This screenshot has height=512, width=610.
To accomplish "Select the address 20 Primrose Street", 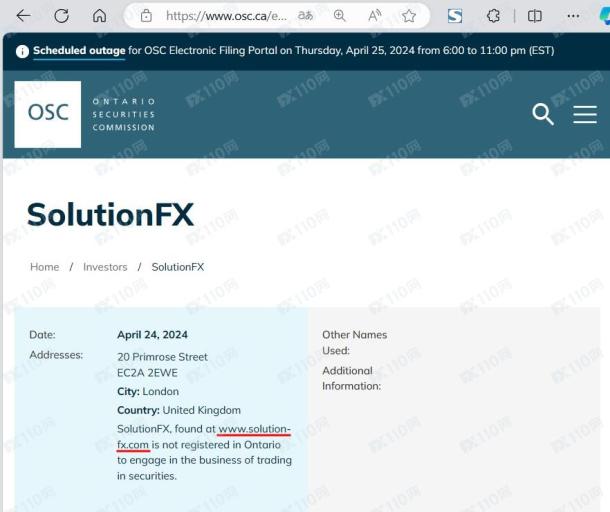I will [162, 357].
